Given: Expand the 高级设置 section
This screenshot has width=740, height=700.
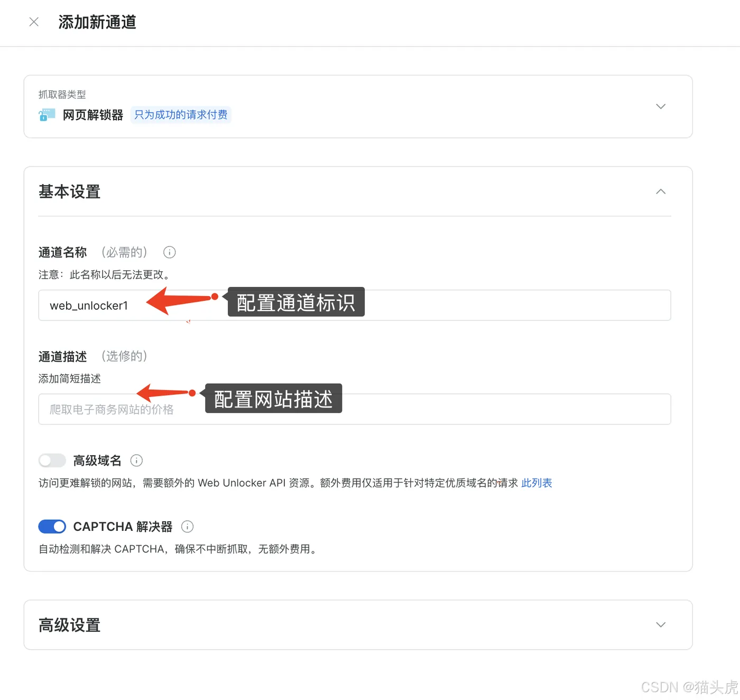Looking at the screenshot, I should pos(661,624).
